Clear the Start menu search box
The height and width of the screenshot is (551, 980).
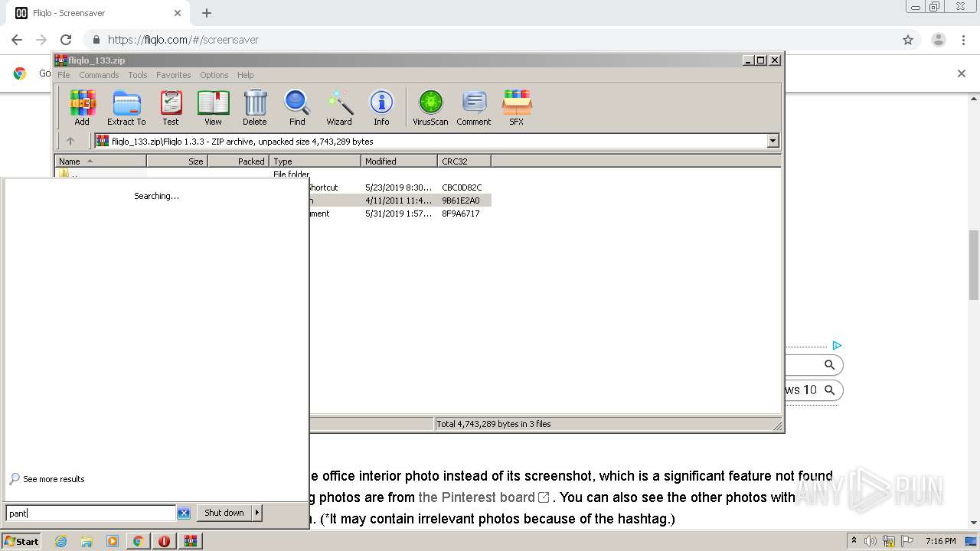(x=184, y=514)
